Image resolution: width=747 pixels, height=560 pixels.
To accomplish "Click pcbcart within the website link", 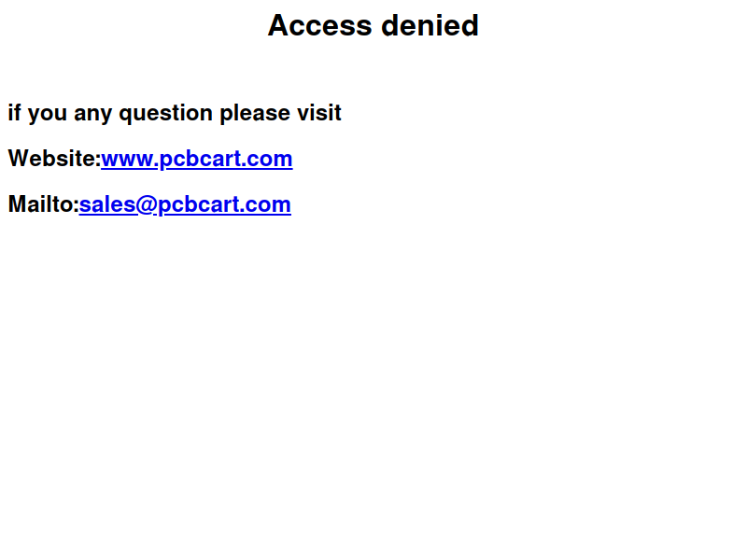I will click(199, 160).
